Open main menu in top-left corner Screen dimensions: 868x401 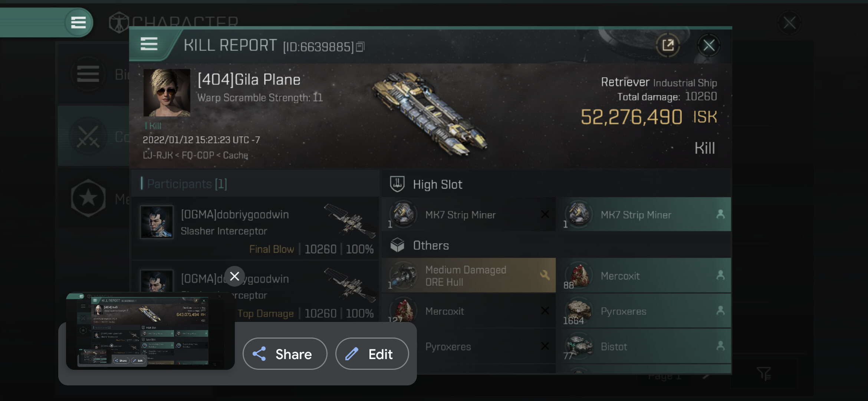[78, 22]
